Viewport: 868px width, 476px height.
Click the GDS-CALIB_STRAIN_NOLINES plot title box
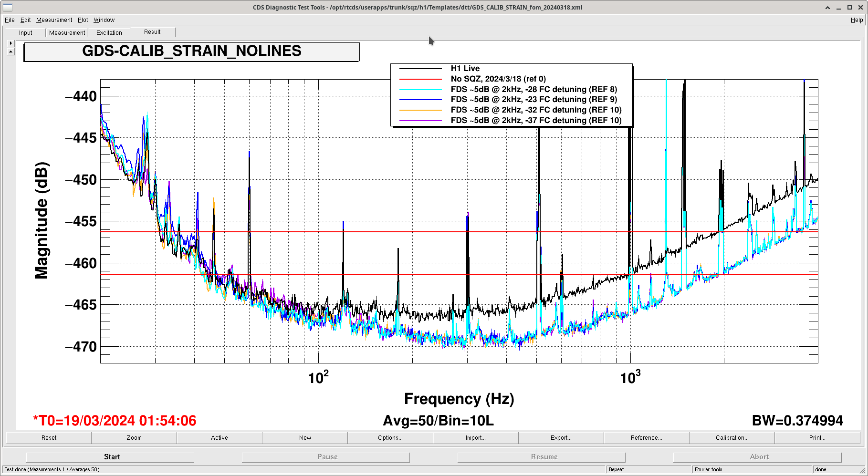tap(191, 52)
